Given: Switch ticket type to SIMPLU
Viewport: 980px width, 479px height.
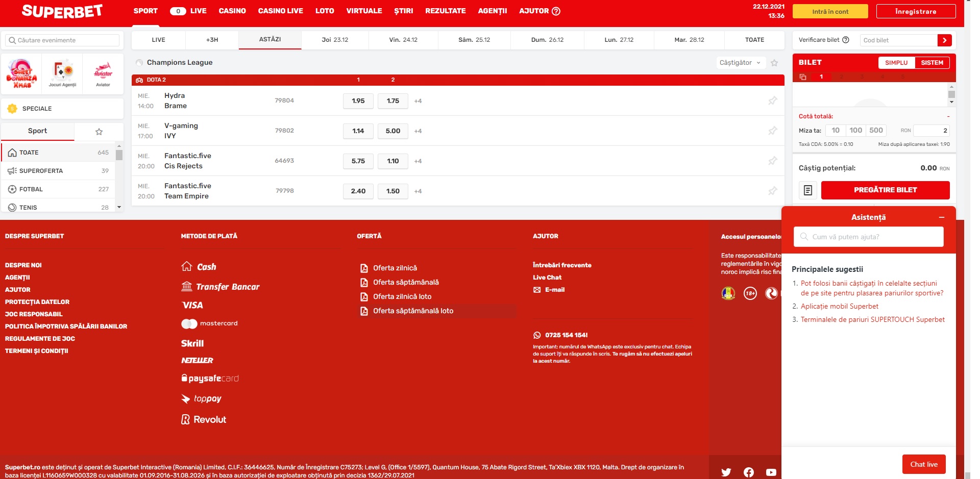Looking at the screenshot, I should 896,63.
